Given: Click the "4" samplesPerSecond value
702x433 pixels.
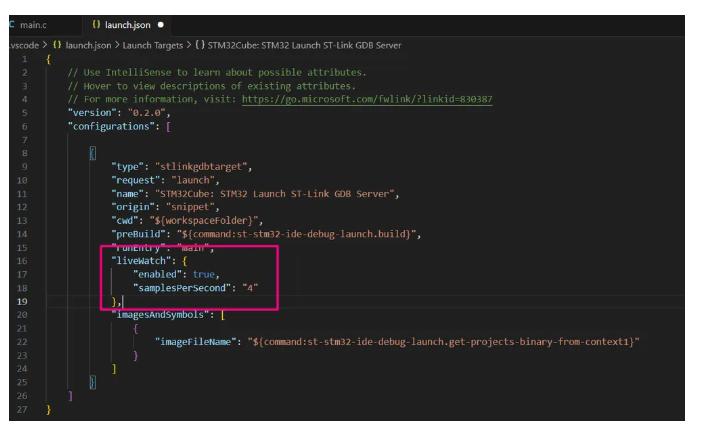Looking at the screenshot, I should point(250,288).
